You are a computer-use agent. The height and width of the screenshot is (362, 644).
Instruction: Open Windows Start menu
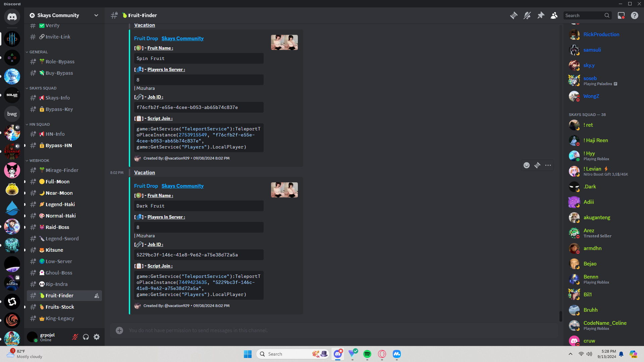(x=248, y=354)
